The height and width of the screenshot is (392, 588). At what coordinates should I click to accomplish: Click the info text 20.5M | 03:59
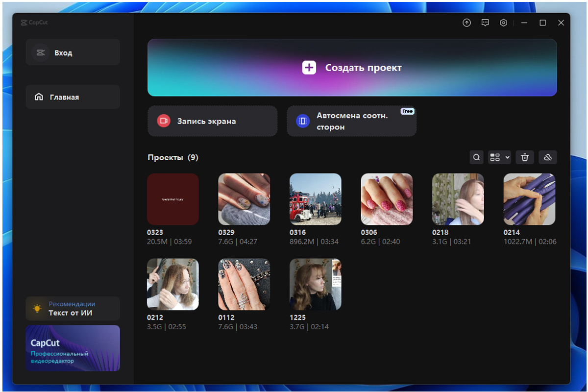pyautogui.click(x=170, y=242)
